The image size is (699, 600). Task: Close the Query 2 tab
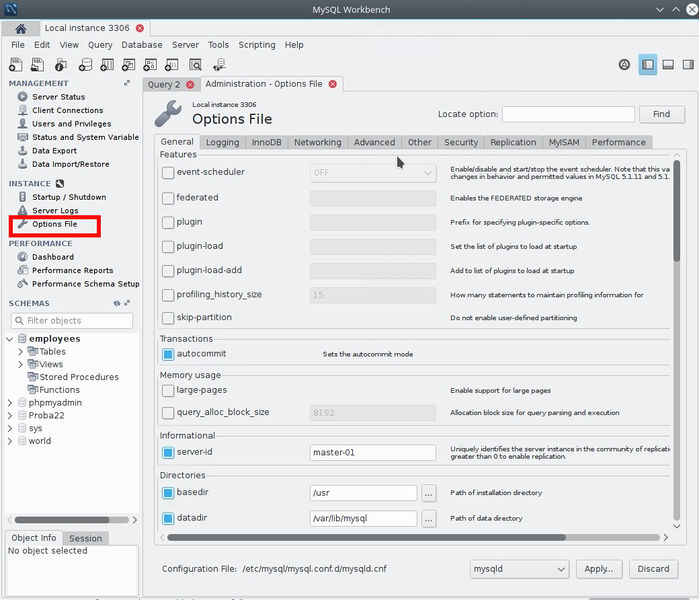pyautogui.click(x=190, y=85)
